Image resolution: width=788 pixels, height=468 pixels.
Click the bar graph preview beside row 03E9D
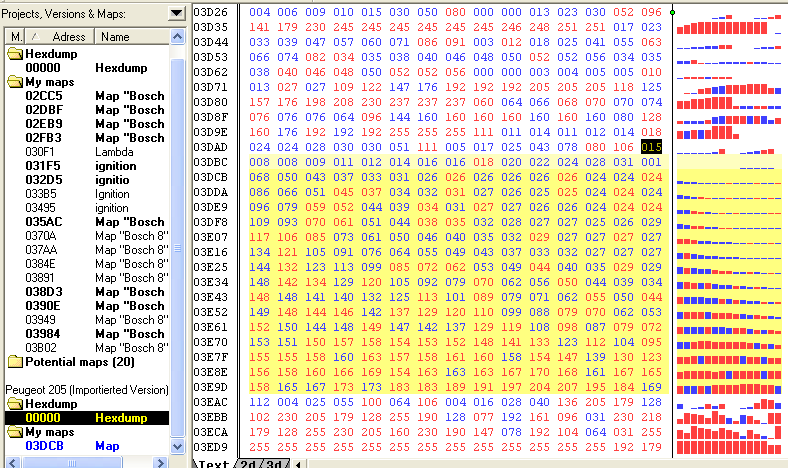point(729,388)
